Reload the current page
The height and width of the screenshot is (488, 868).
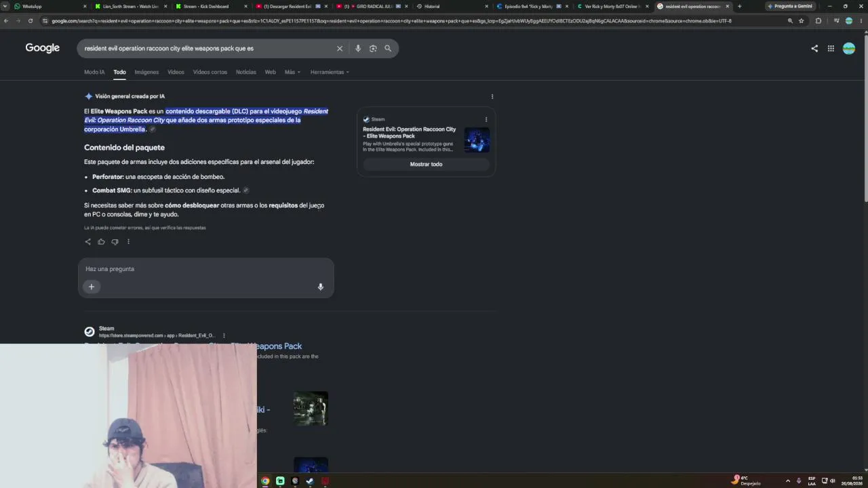[x=31, y=21]
